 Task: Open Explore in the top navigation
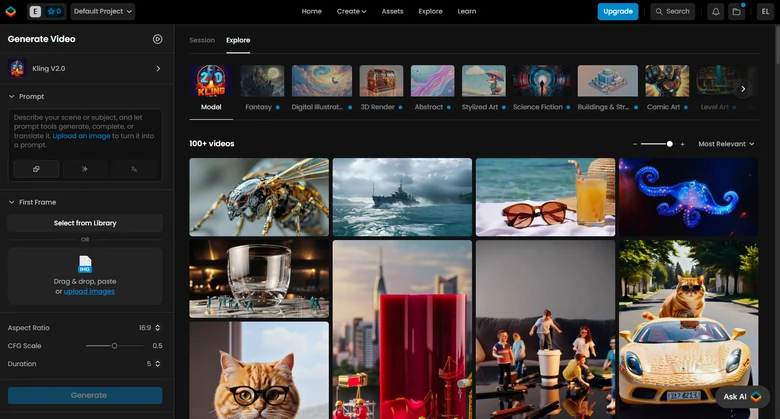(430, 11)
